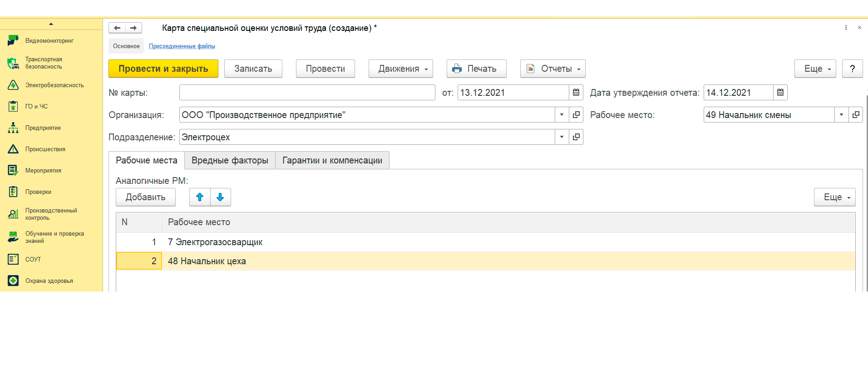Click the Электроцех field text
This screenshot has height=380, width=868.
367,137
